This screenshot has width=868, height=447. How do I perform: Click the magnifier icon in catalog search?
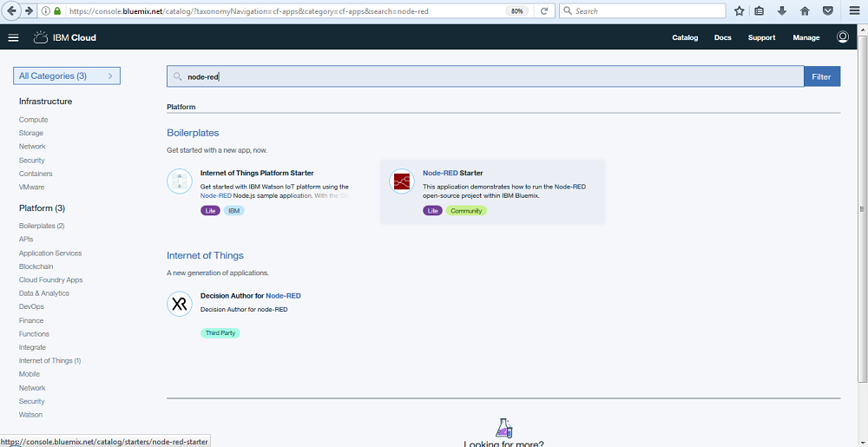coord(177,76)
